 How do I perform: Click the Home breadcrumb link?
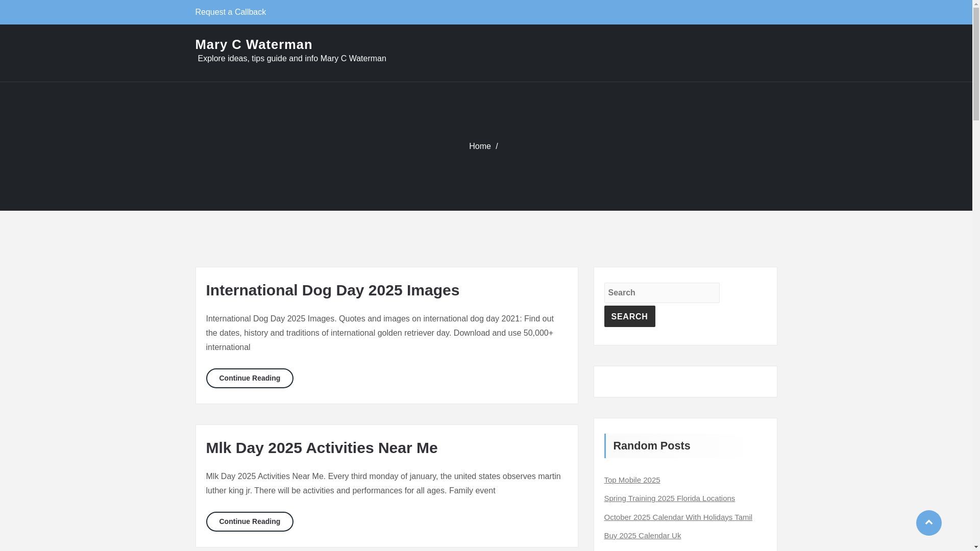tap(480, 146)
